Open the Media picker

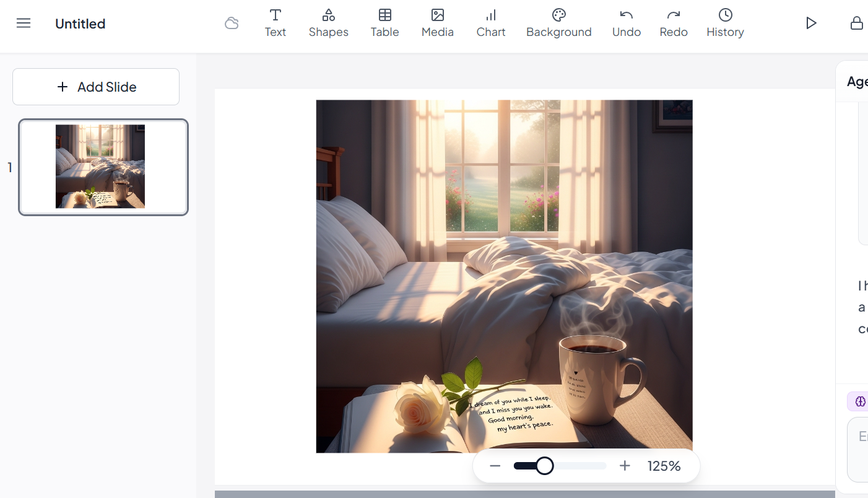pos(438,24)
